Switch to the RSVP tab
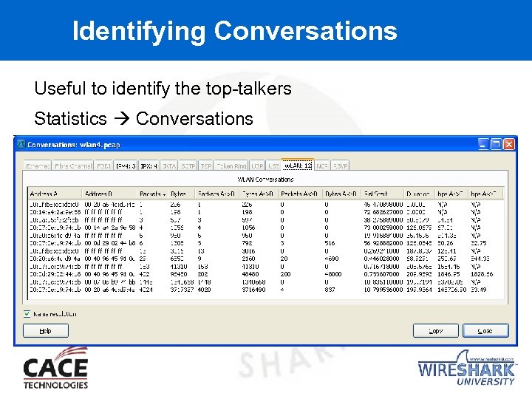The height and width of the screenshot is (399, 532). 340,166
